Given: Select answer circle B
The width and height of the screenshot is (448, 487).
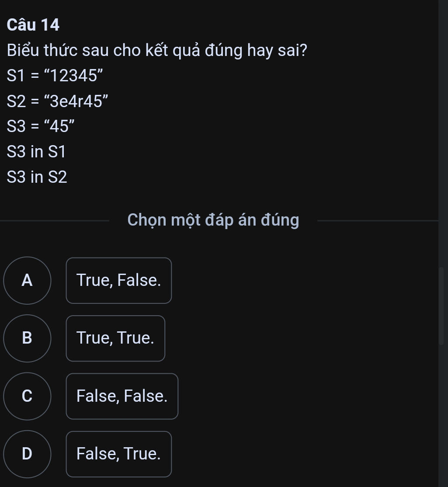Looking at the screenshot, I should coord(28,338).
